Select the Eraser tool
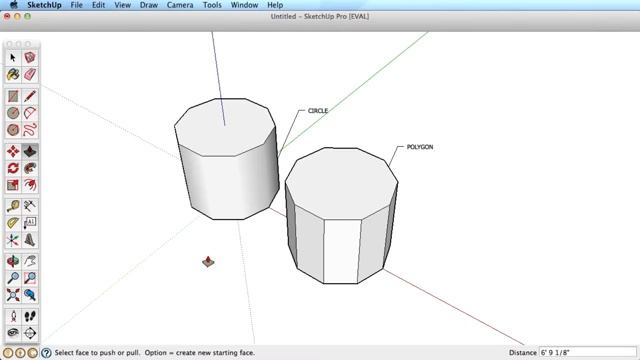This screenshot has height=360, width=640. pos(30,74)
